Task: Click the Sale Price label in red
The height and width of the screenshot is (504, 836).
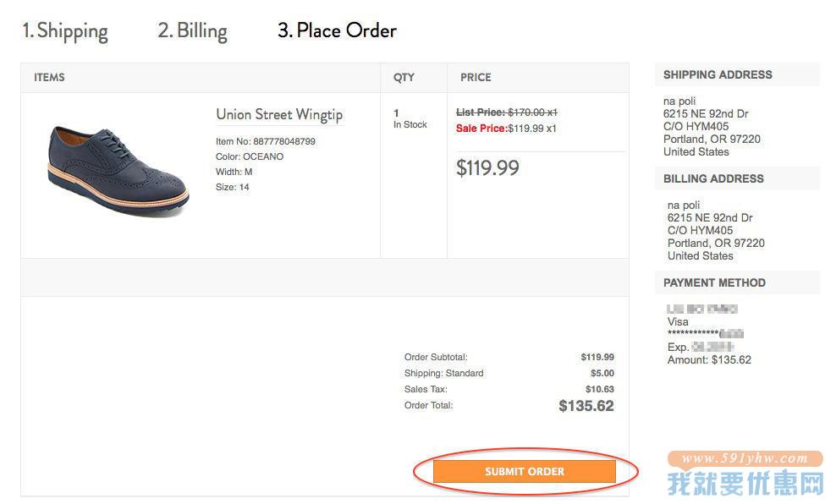Action: pyautogui.click(x=481, y=129)
